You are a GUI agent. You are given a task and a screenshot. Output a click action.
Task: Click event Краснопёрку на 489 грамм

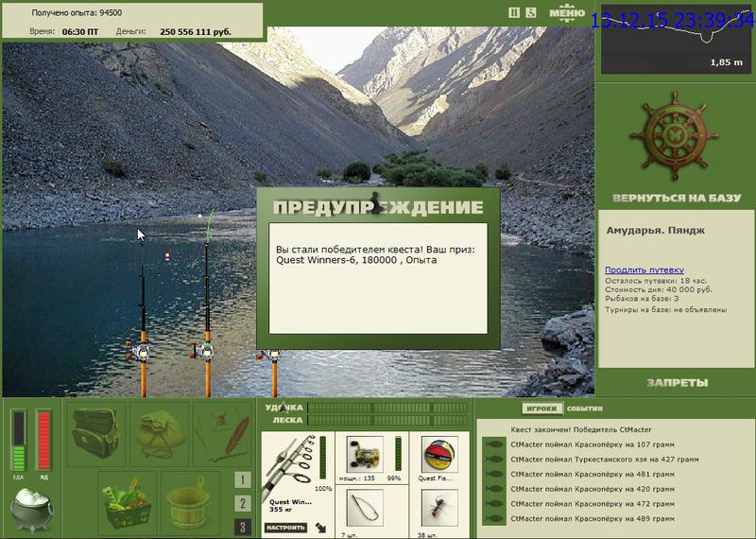593,519
